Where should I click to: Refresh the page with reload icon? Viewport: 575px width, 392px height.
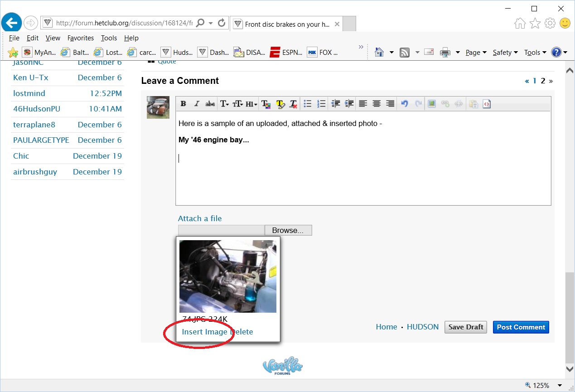tap(222, 23)
